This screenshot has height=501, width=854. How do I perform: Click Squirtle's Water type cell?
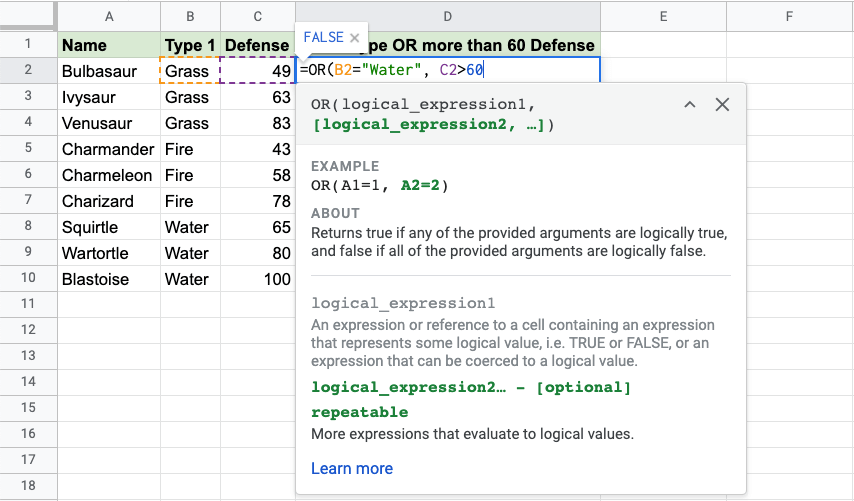189,227
